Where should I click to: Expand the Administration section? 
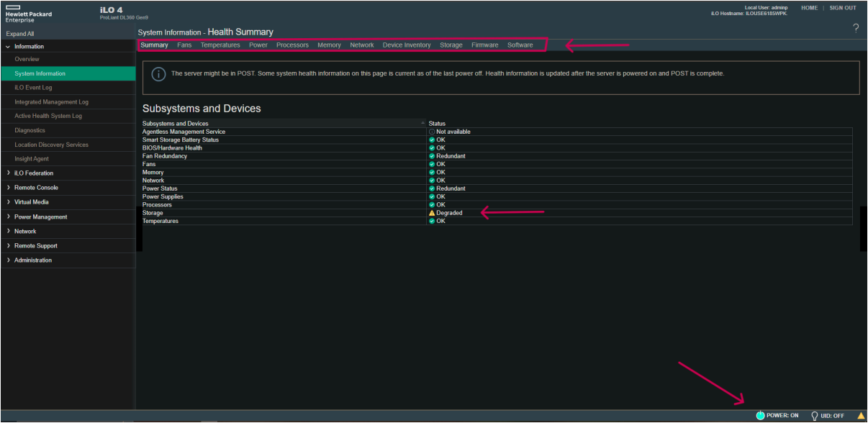pyautogui.click(x=7, y=260)
